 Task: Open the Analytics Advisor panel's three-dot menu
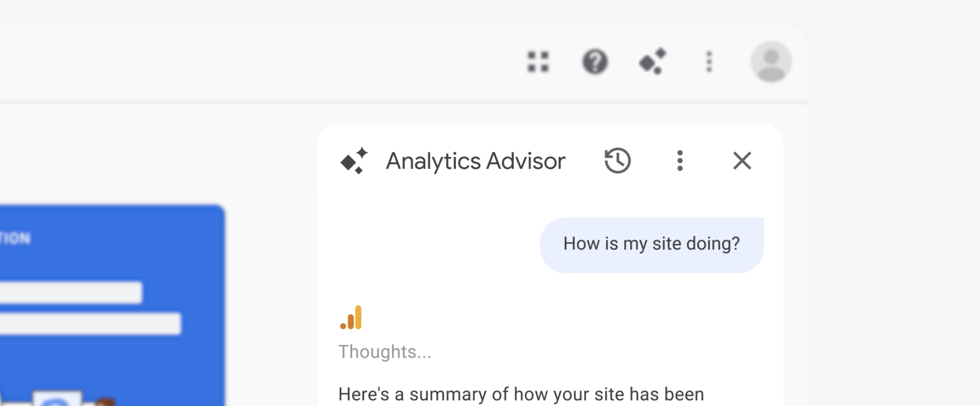(x=680, y=161)
